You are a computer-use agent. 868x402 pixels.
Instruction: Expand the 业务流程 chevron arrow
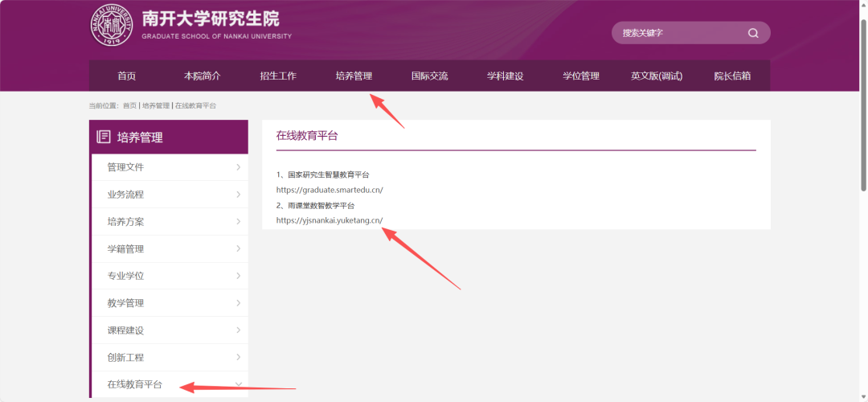[x=239, y=195]
